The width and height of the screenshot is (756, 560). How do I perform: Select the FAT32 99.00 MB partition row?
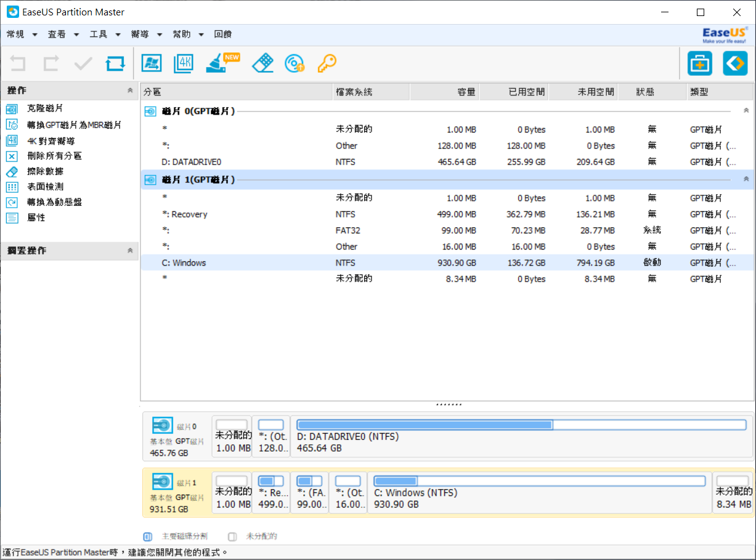click(x=447, y=230)
